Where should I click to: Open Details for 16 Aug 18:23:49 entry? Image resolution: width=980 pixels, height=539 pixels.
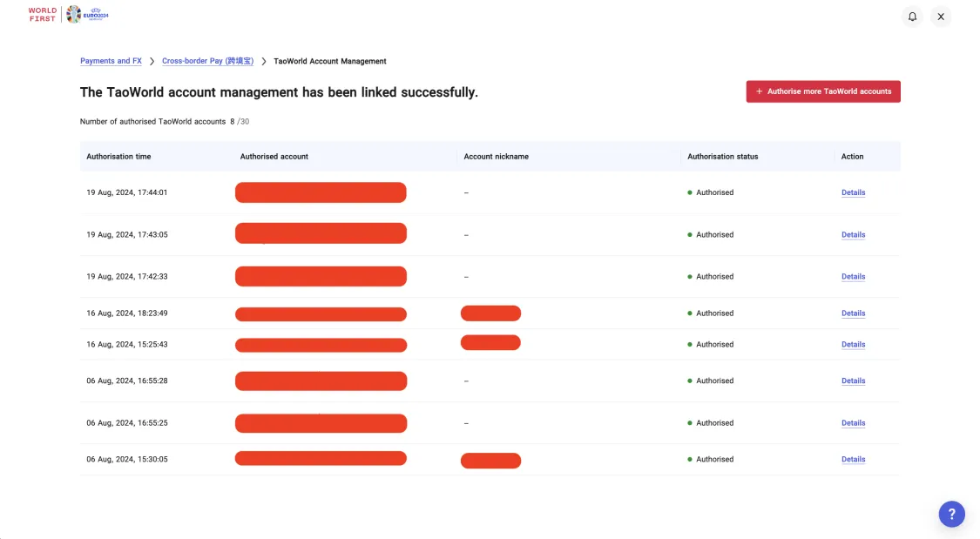[x=853, y=313]
